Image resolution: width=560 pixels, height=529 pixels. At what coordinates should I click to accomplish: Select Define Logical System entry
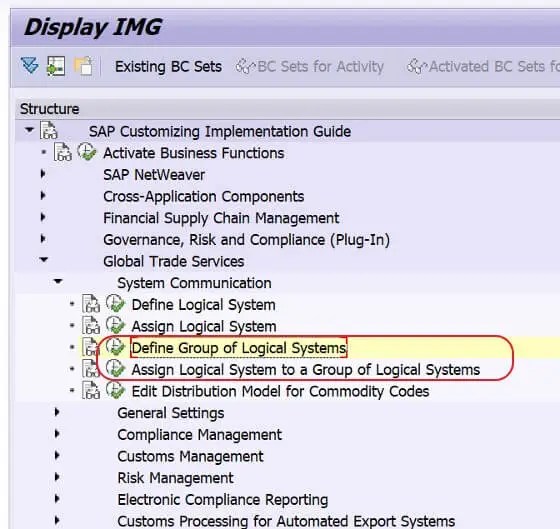pos(204,305)
